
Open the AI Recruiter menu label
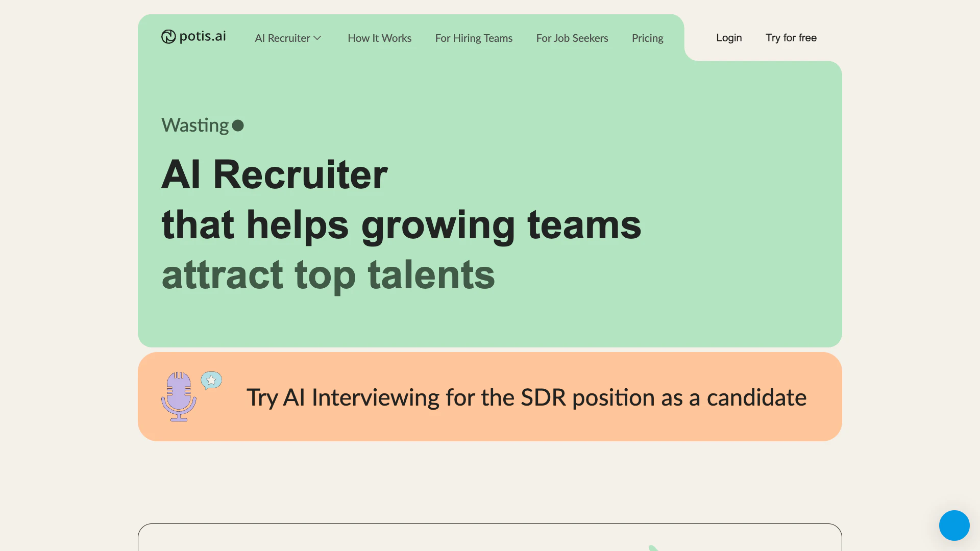[x=282, y=38]
